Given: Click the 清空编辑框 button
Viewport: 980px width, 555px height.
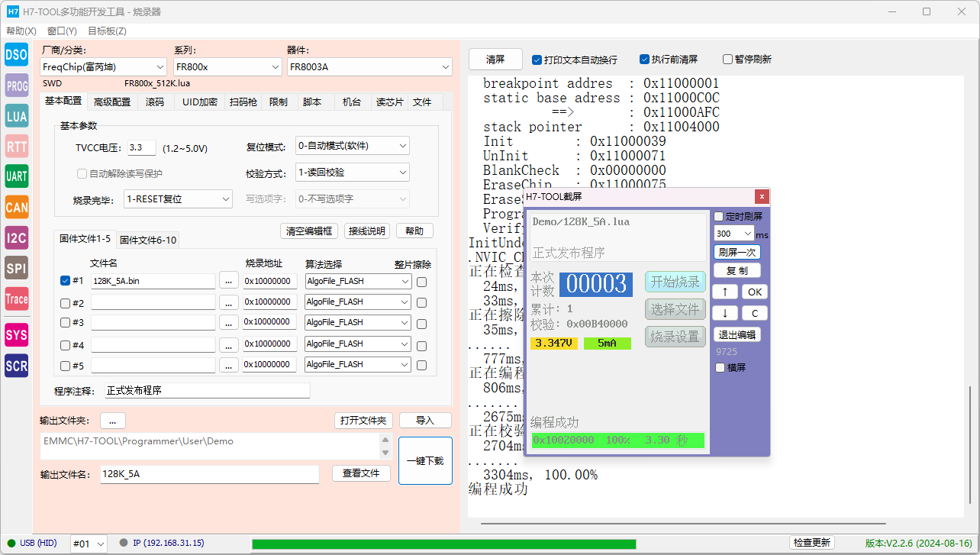Looking at the screenshot, I should [x=308, y=231].
